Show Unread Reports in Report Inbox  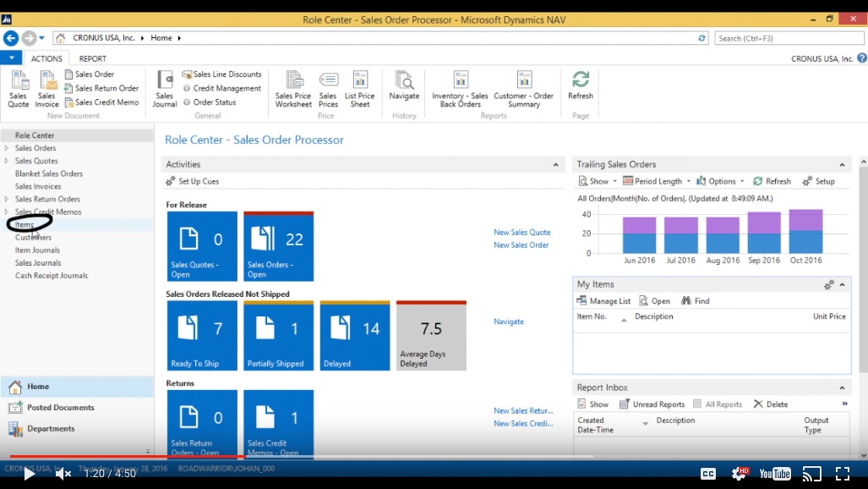pyautogui.click(x=652, y=404)
